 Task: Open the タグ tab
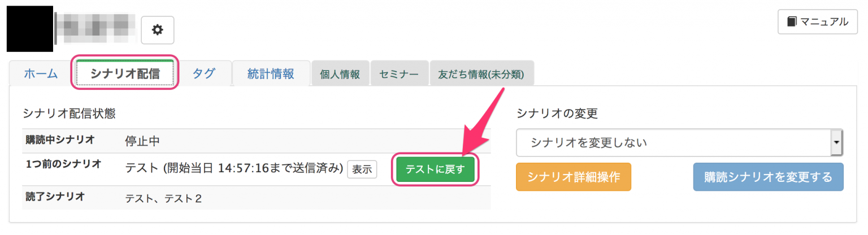tap(203, 73)
